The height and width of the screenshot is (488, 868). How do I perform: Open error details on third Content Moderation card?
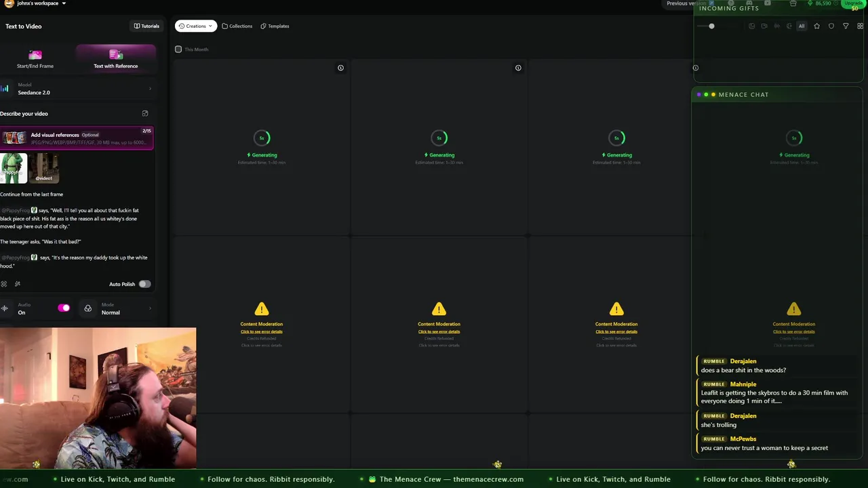(x=616, y=331)
